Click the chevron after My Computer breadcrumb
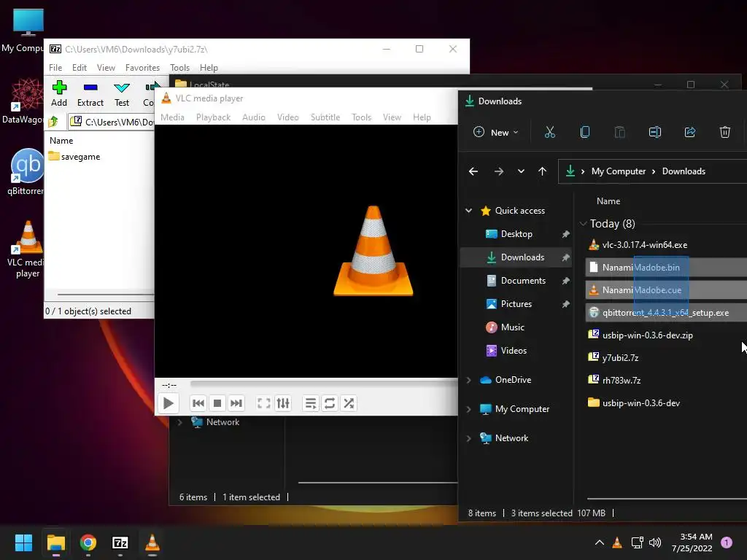 coord(654,171)
